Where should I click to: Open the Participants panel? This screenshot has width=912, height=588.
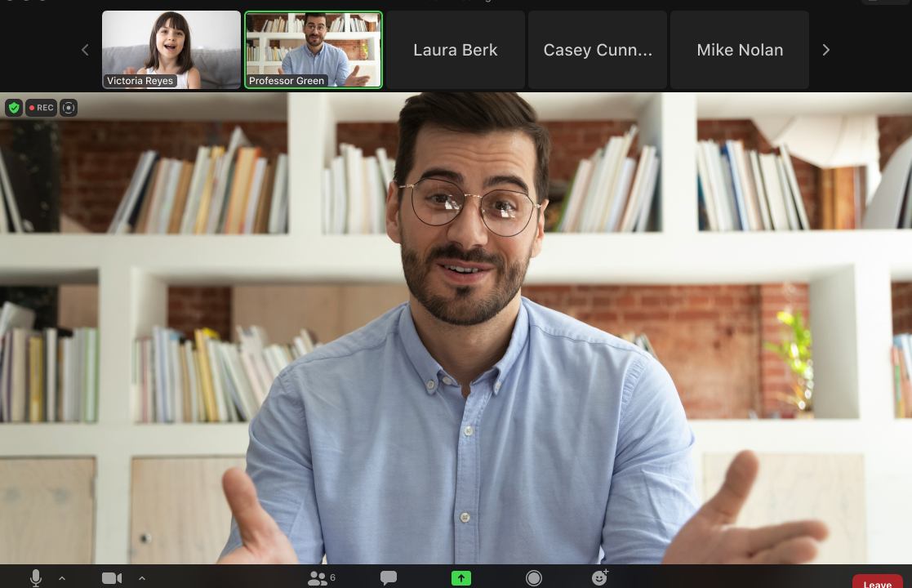317,578
